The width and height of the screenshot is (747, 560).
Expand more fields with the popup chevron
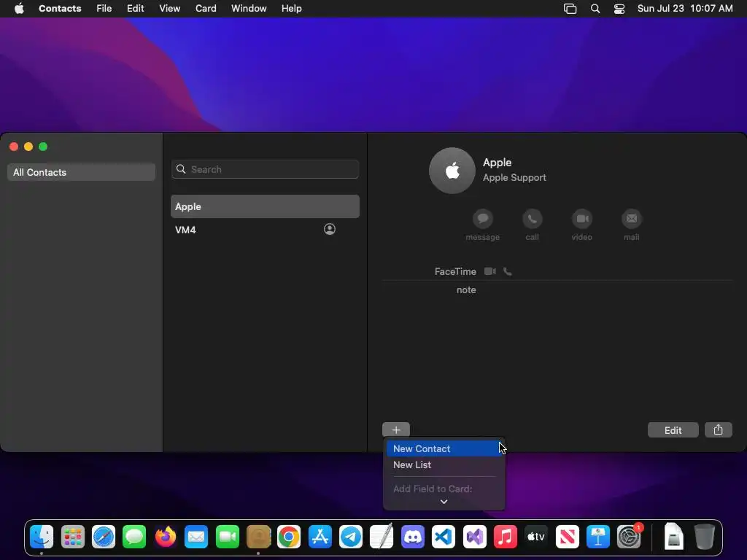pos(444,502)
